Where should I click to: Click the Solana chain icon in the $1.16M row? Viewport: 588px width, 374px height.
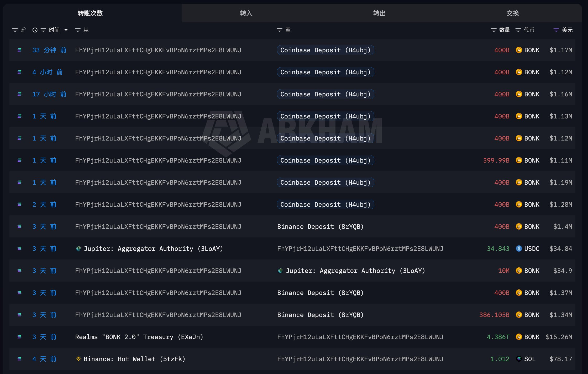pos(19,94)
